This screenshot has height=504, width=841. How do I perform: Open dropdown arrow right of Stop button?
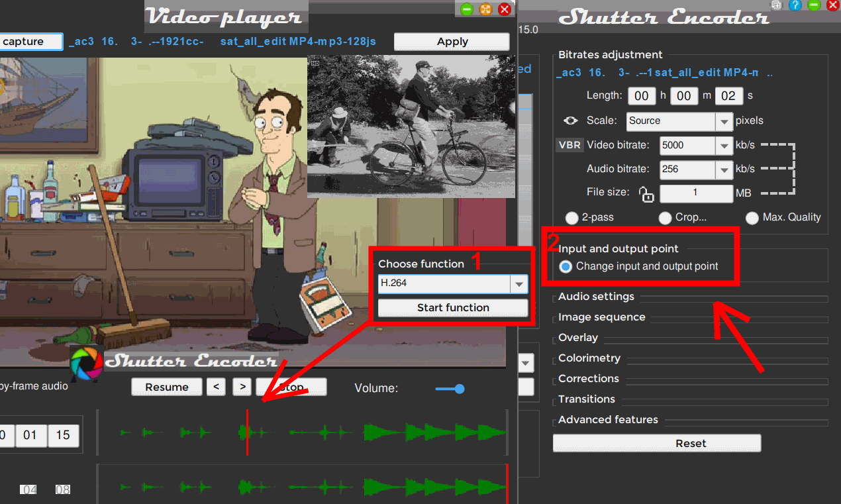coord(526,363)
